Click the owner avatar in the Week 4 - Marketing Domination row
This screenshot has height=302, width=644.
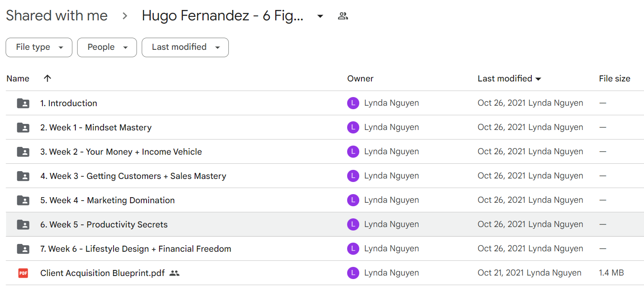click(353, 200)
